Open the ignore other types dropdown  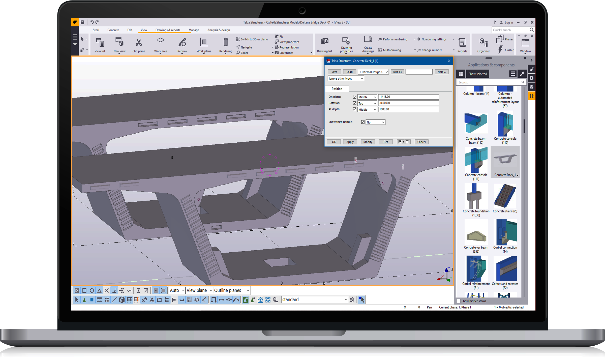click(346, 78)
